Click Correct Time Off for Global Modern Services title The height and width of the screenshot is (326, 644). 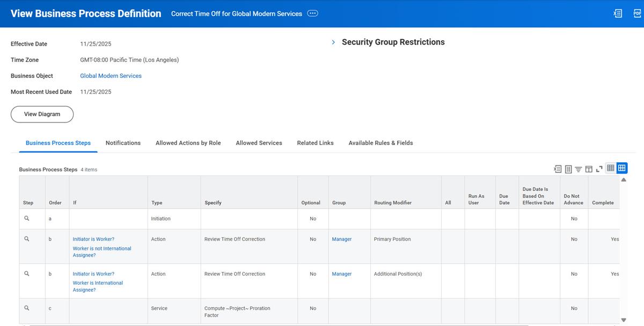237,13
